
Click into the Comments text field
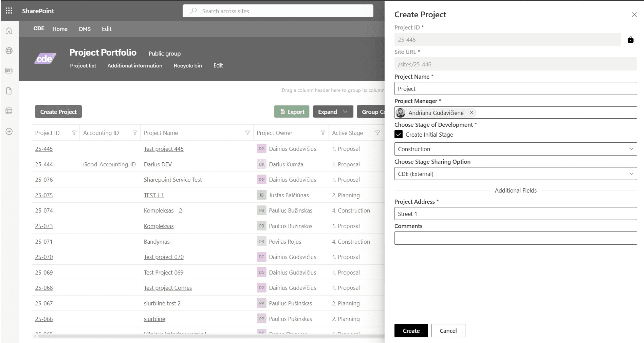(515, 238)
